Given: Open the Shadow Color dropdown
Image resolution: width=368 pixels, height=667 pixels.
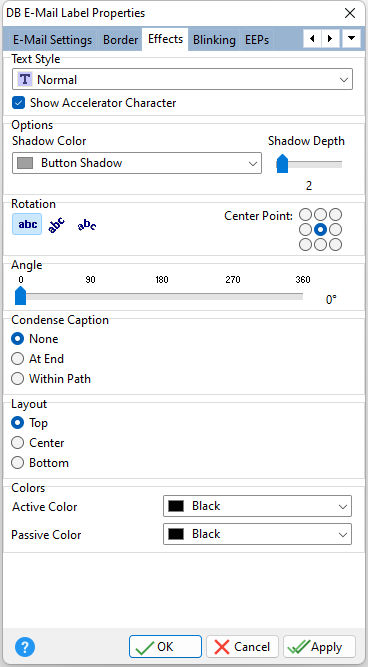Looking at the screenshot, I should pyautogui.click(x=137, y=163).
